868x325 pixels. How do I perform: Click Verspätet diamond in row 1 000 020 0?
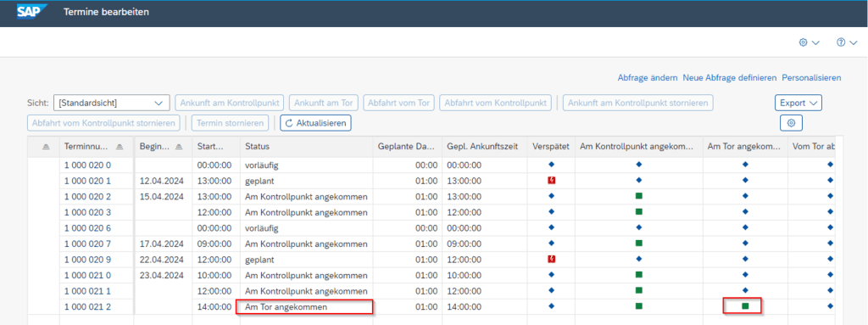(551, 165)
